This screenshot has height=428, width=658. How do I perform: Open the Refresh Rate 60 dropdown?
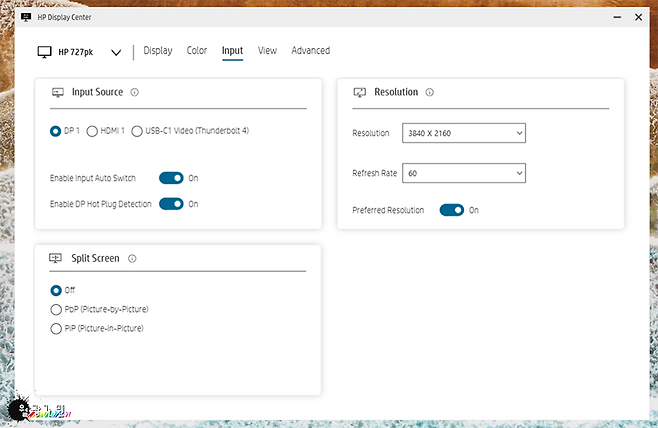(x=464, y=173)
